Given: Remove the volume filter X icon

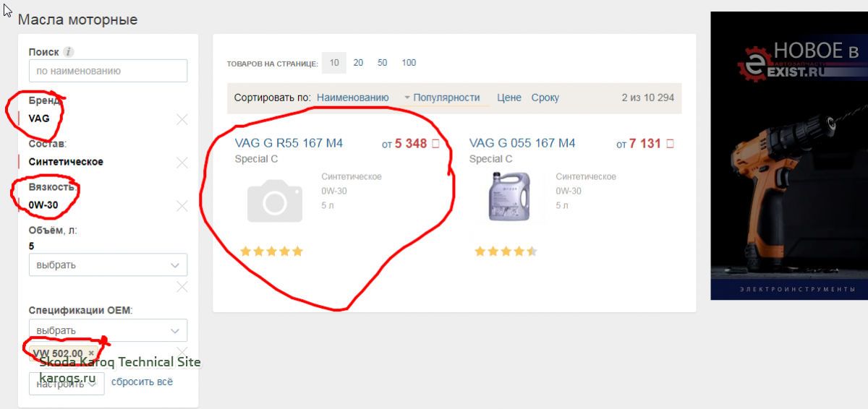Looking at the screenshot, I should (x=182, y=287).
